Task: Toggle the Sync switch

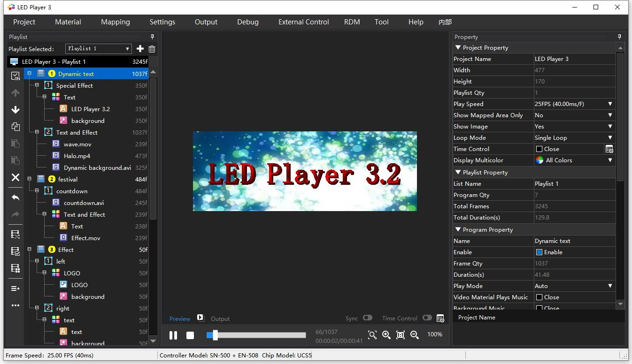Action: [x=367, y=318]
